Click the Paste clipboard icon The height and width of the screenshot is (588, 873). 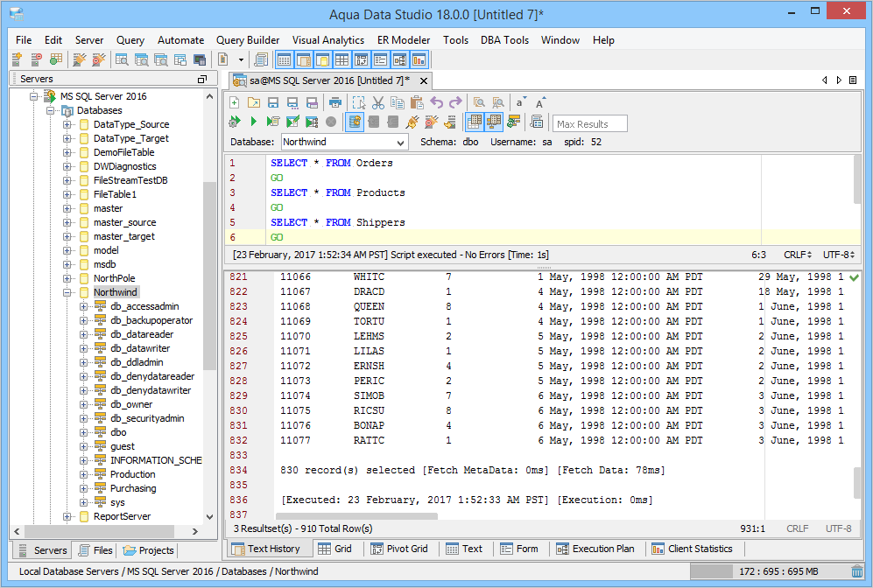pyautogui.click(x=417, y=102)
